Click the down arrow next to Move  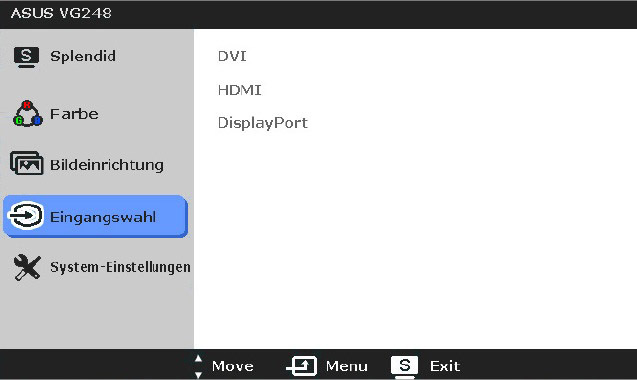click(198, 374)
